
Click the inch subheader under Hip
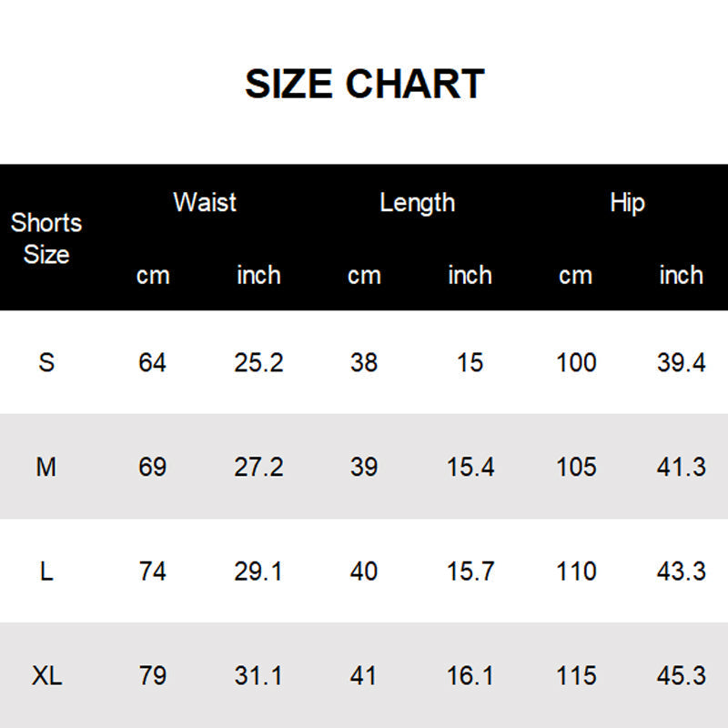681,275
